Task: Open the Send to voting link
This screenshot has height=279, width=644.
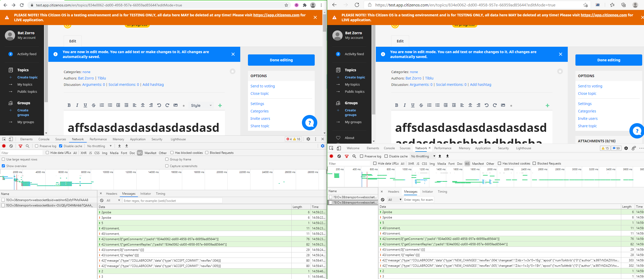Action: 263,86
